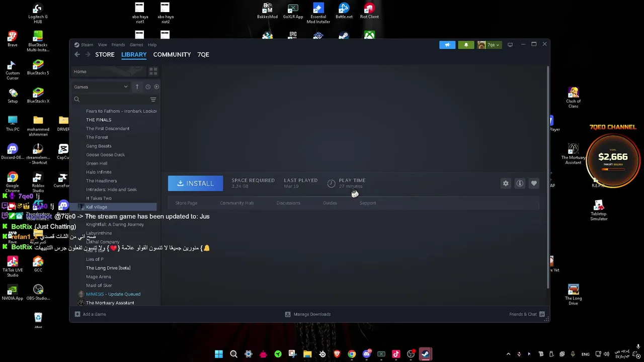The image size is (644, 362).
Task: Add game to favorites heart icon
Action: pyautogui.click(x=534, y=184)
